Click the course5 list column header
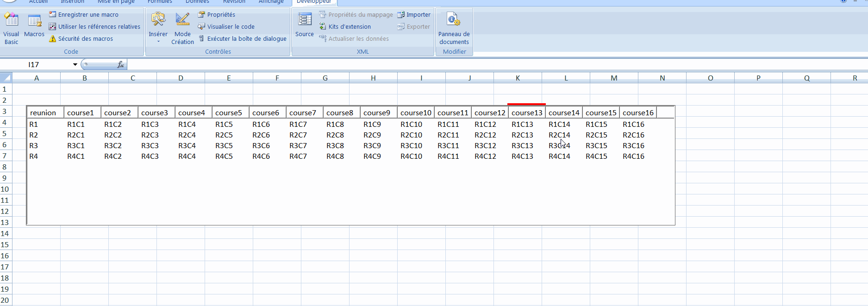Screen dimensions: 868x306 click(x=231, y=112)
